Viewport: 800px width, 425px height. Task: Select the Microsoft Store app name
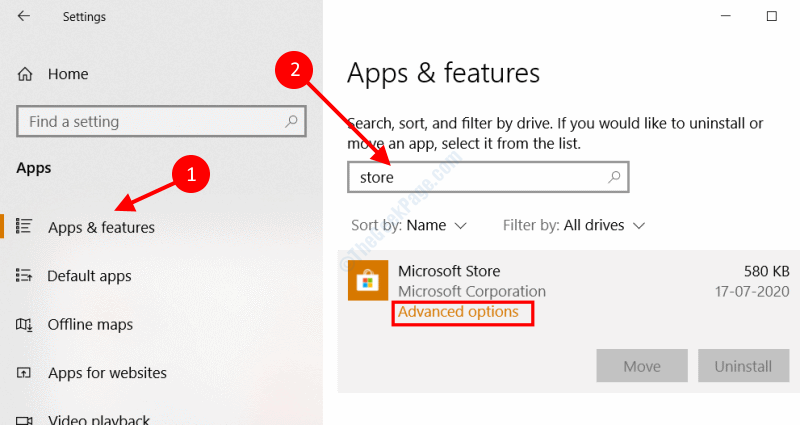449,271
